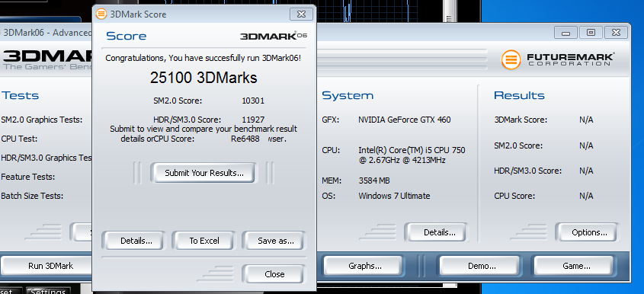
Task: Click the 3584 MB memory value
Action: tap(374, 181)
